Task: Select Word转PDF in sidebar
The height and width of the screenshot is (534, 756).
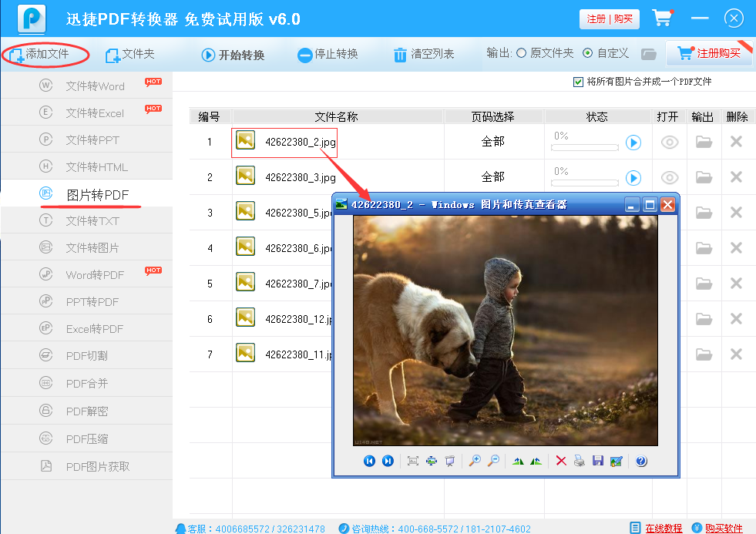Action: (87, 275)
